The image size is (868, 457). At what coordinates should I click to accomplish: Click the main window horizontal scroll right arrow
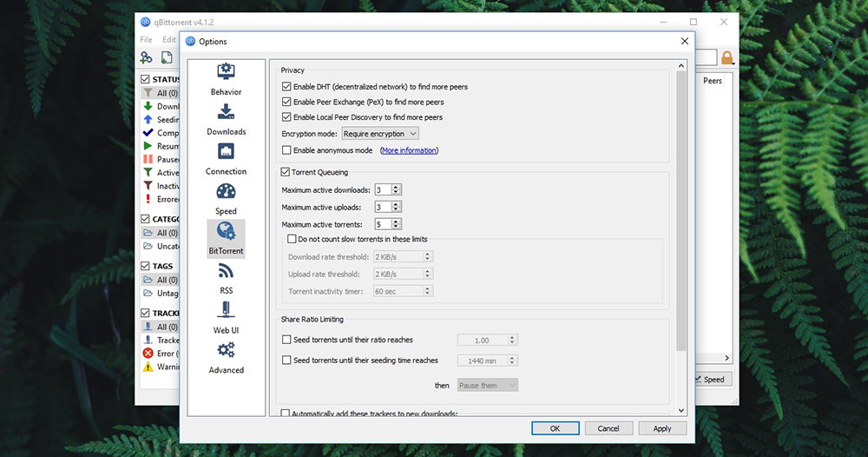point(727,358)
